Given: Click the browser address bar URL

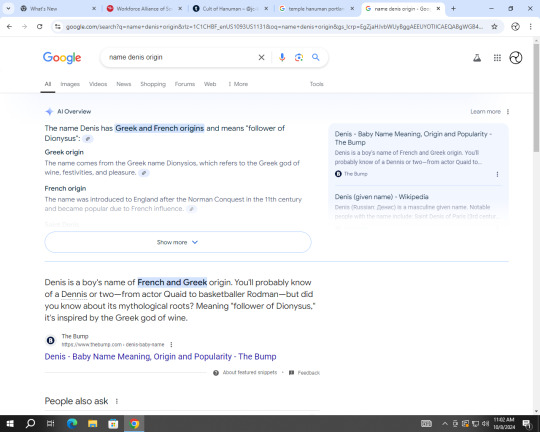Looking at the screenshot, I should [274, 27].
